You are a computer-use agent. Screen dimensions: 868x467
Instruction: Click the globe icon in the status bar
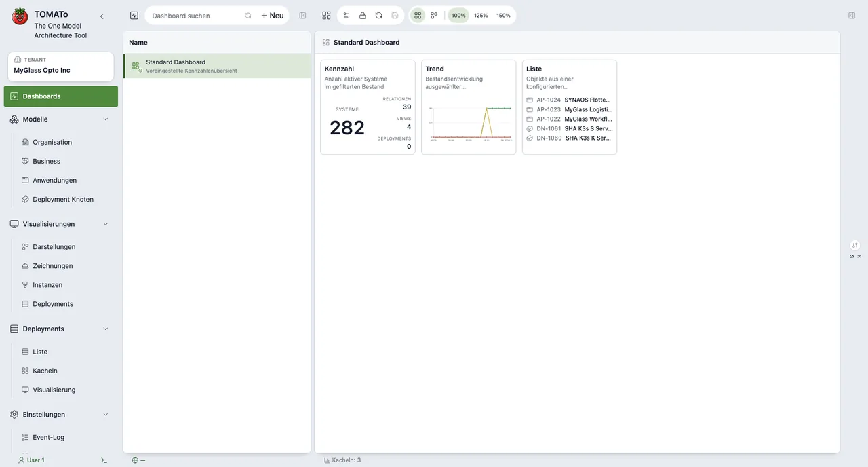135,460
